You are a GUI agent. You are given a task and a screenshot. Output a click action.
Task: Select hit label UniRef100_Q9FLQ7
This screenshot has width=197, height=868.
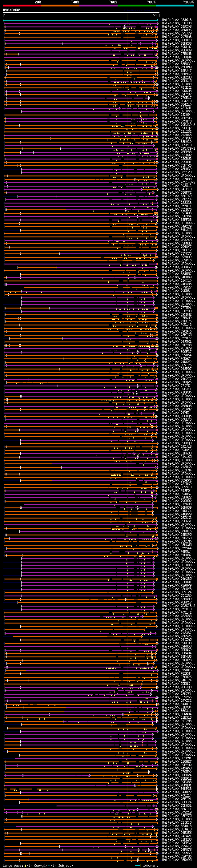click(x=177, y=128)
